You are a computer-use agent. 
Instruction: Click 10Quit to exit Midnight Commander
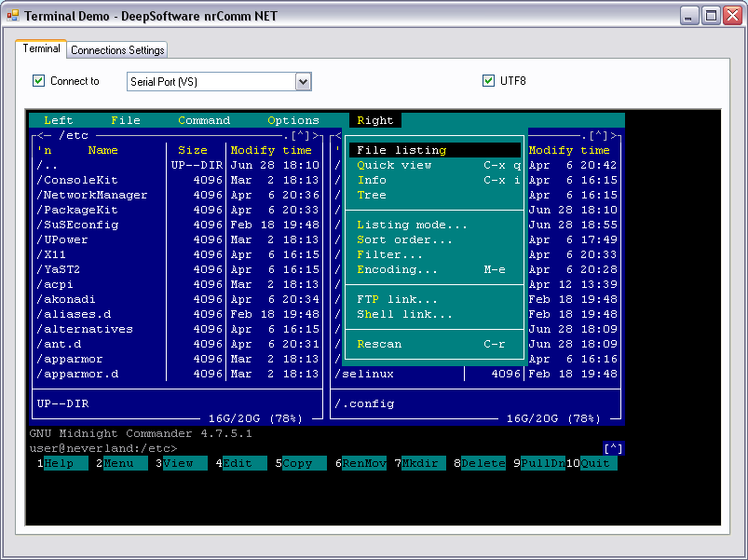592,462
